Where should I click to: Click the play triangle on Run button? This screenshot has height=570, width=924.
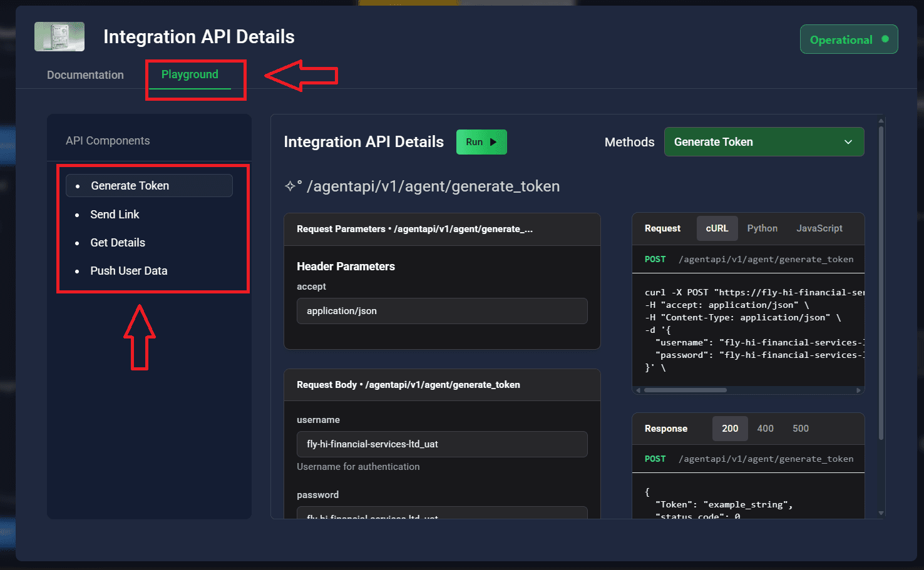tap(493, 142)
